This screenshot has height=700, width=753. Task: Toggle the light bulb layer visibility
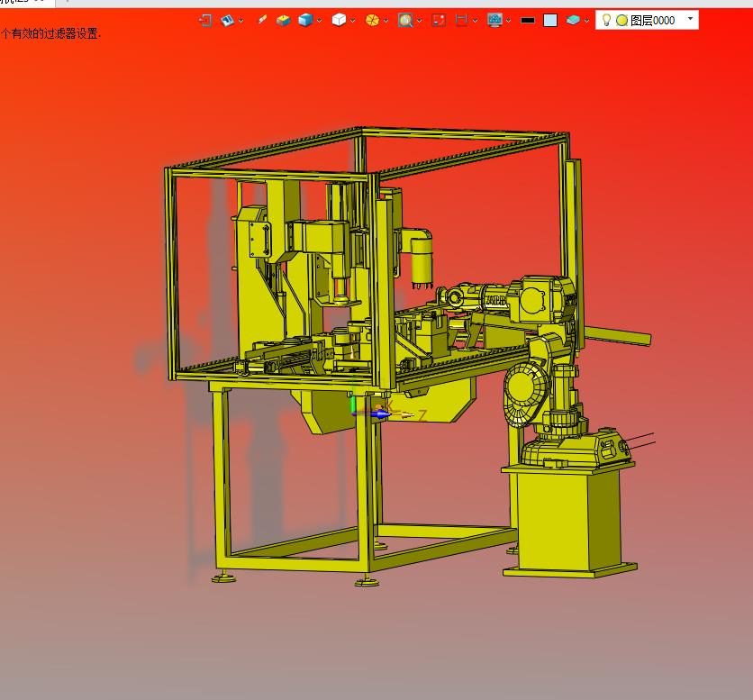606,20
